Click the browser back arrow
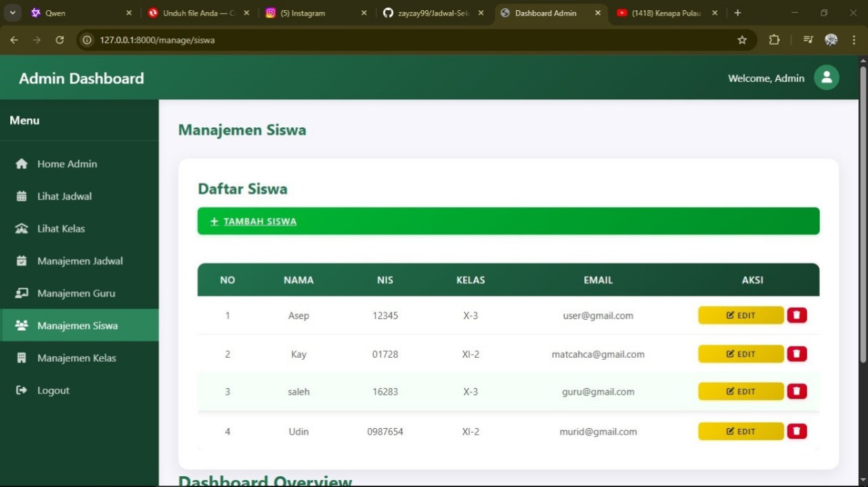 tap(14, 40)
